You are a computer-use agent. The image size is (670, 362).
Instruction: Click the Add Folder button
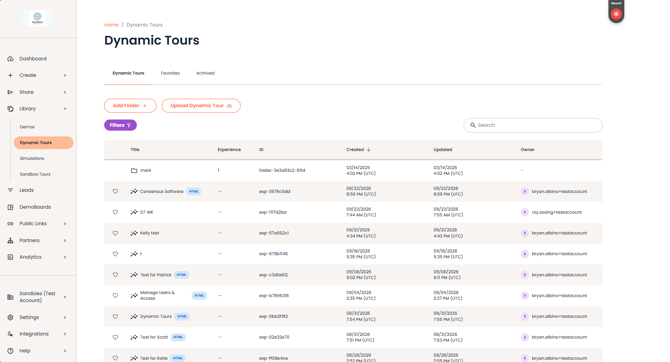coord(130,106)
